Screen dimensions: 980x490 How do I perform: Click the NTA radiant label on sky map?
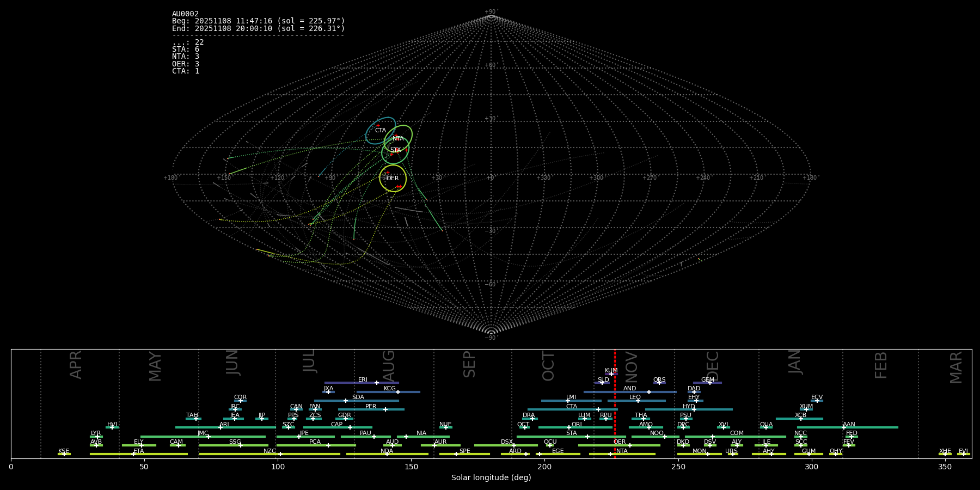pos(398,139)
